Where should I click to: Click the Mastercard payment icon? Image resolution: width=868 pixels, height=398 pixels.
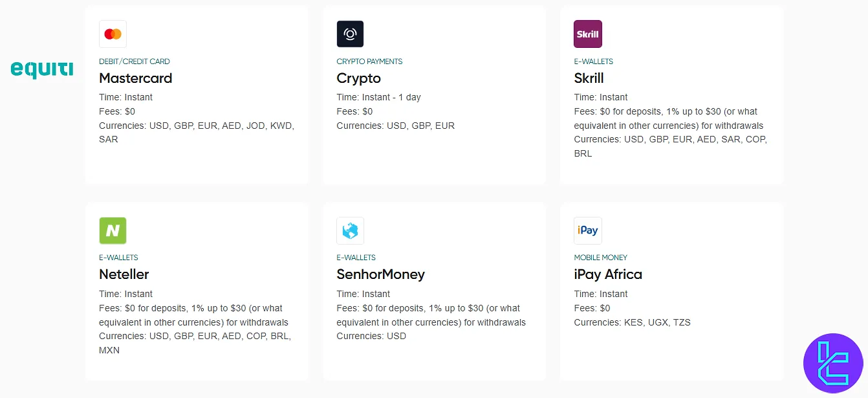coord(113,33)
